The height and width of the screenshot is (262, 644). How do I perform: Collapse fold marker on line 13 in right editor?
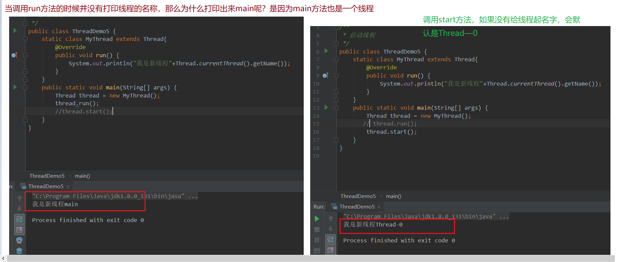point(337,108)
